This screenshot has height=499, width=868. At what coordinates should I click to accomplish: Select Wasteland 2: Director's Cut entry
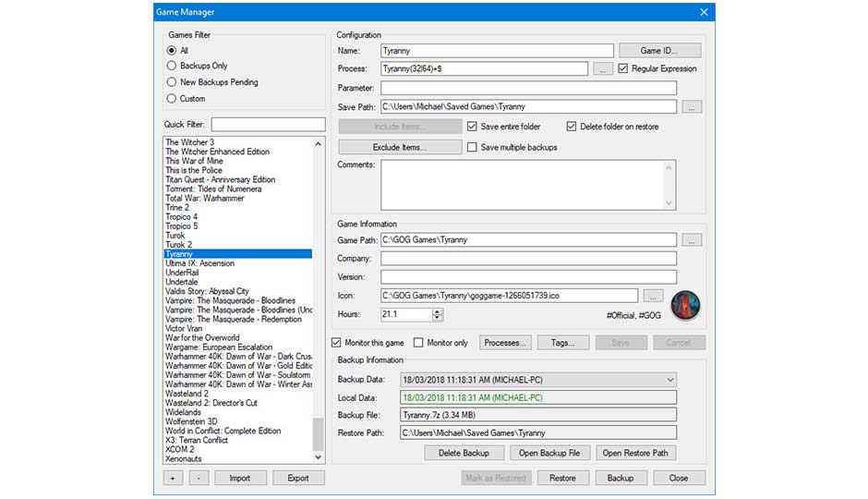point(211,403)
